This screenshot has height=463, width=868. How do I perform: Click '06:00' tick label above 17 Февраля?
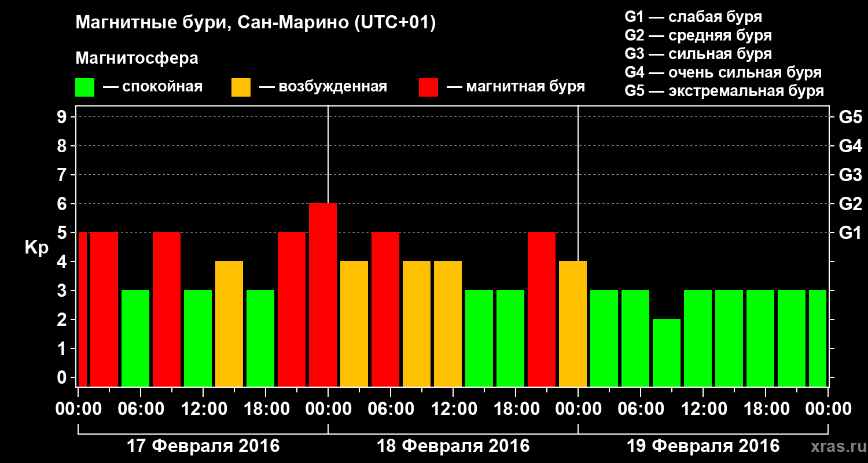[x=141, y=409]
